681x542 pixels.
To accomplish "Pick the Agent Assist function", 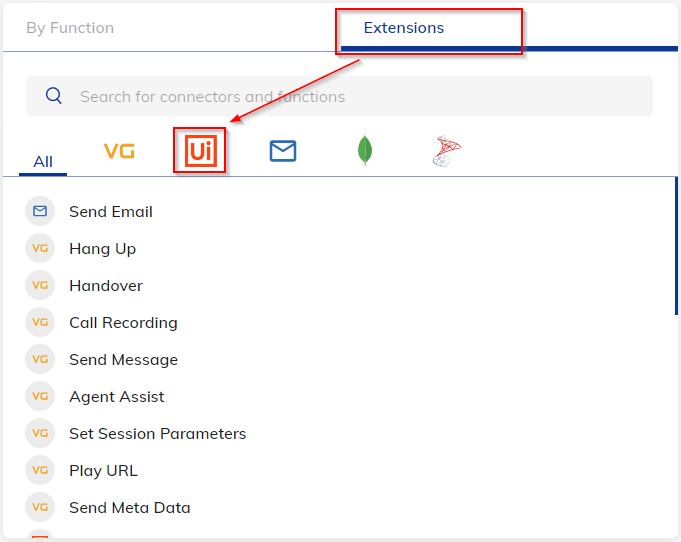I will 117,397.
